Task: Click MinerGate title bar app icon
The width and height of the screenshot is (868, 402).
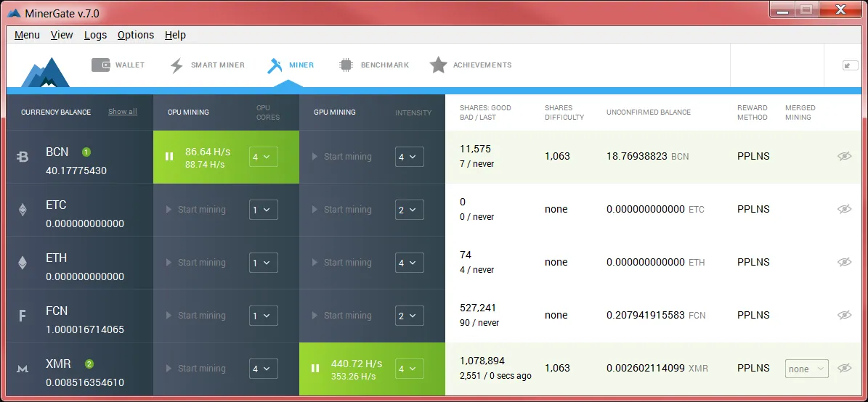Action: [x=14, y=13]
